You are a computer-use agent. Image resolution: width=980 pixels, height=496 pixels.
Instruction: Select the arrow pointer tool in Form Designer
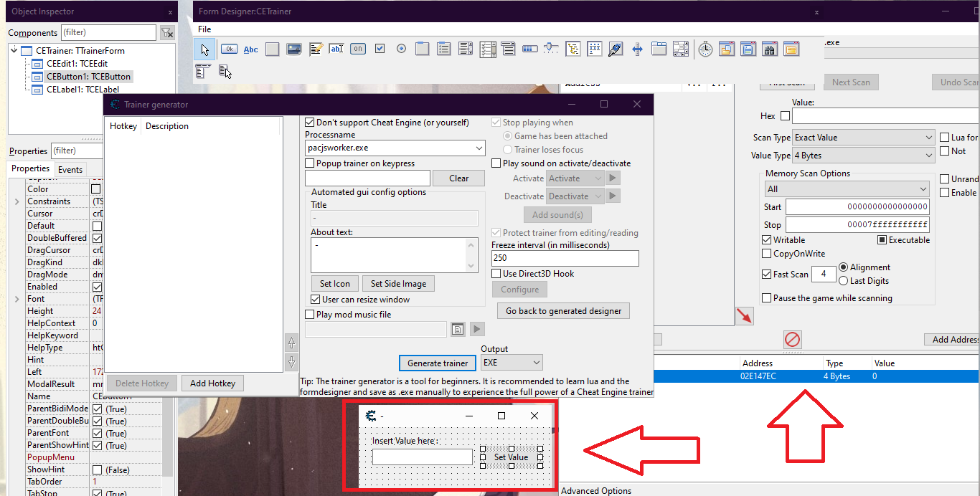coord(205,49)
